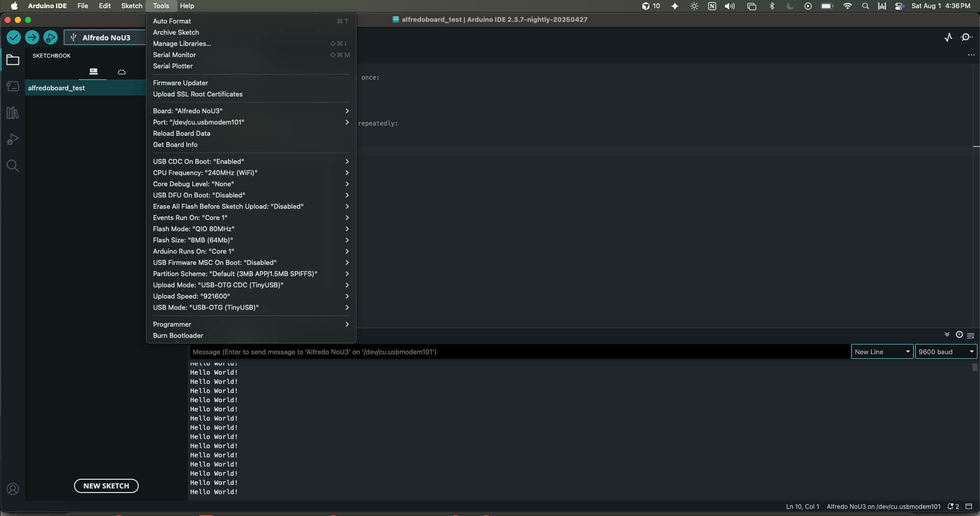Open the Sketchbook folder sidebar icon
The image size is (980, 516).
tap(13, 60)
